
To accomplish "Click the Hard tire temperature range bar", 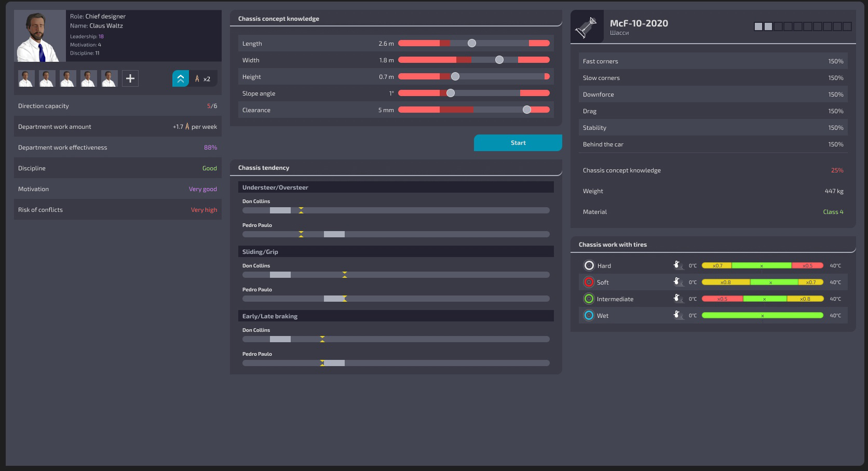I will 763,265.
